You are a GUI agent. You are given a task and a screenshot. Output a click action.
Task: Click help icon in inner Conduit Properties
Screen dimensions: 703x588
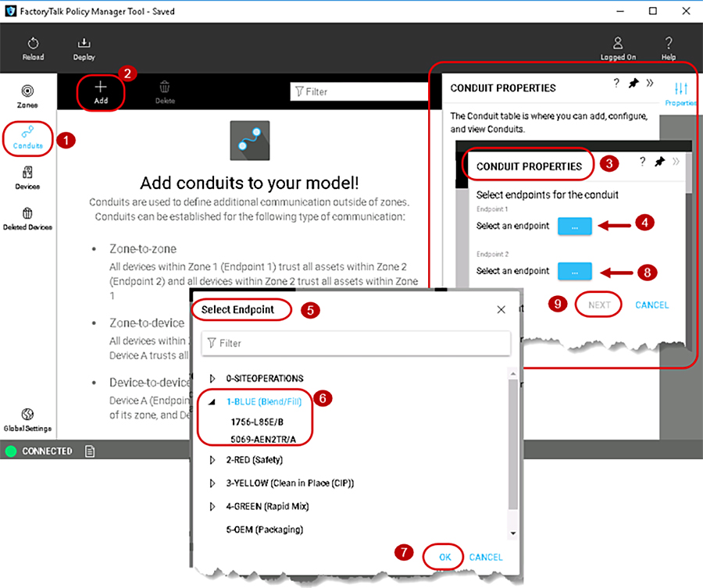(643, 162)
